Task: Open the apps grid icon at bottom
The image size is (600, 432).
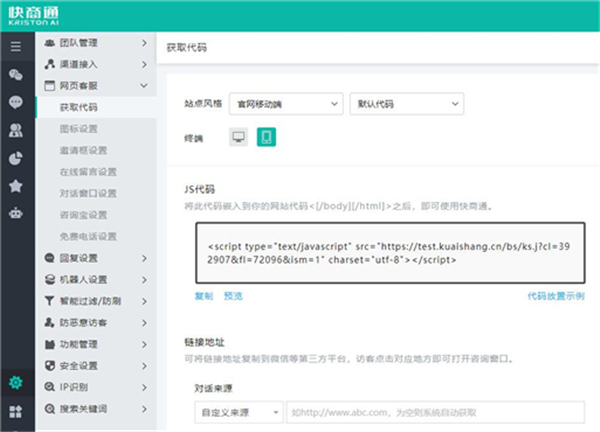Action: click(x=15, y=412)
